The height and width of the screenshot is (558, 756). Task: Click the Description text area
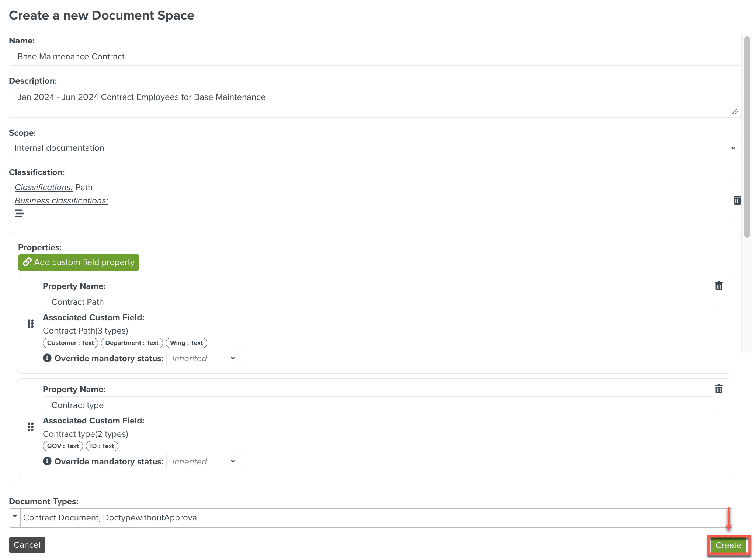[x=375, y=102]
